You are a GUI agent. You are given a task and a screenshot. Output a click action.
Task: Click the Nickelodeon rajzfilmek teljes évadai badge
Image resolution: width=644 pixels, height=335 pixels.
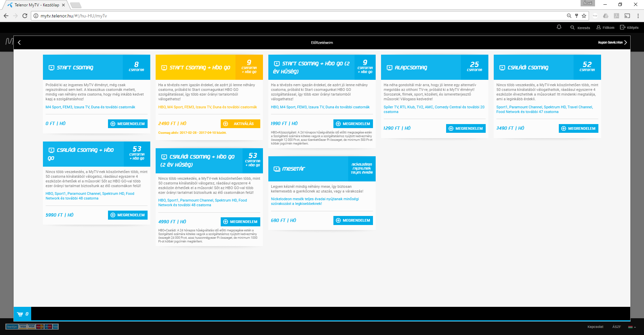click(362, 169)
